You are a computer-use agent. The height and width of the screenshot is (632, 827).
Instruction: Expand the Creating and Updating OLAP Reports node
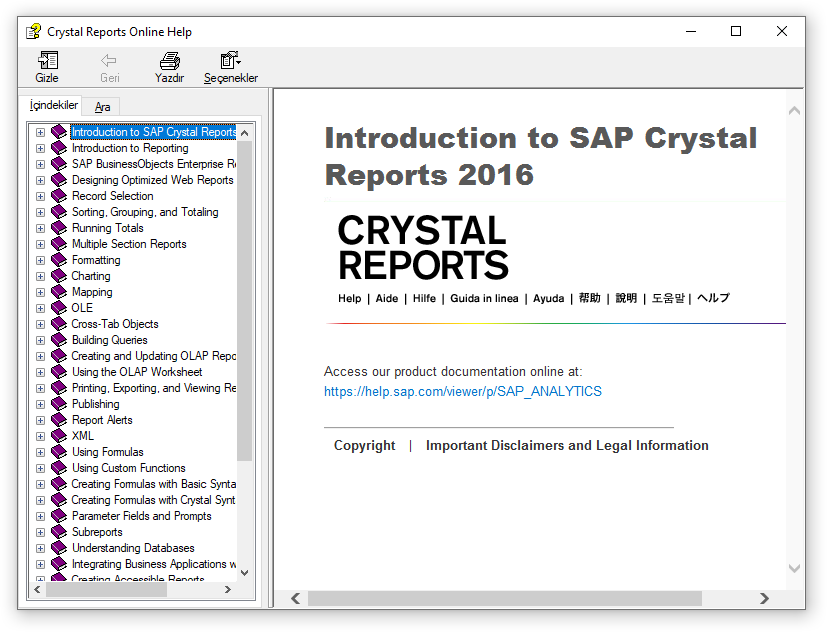coord(40,357)
